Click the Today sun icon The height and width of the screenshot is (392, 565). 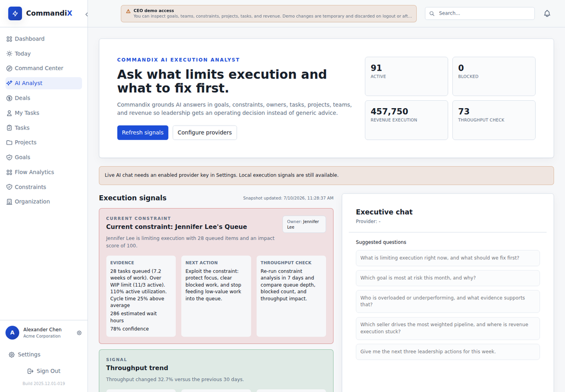pos(9,54)
